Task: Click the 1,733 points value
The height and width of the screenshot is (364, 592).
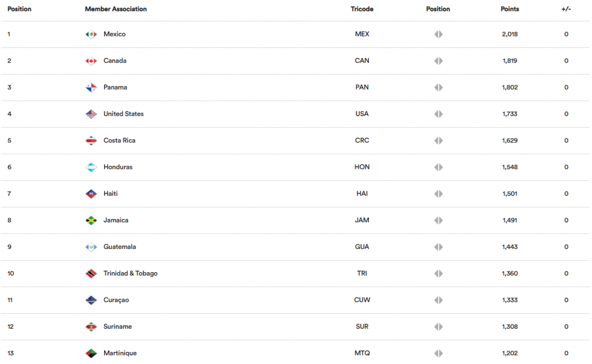Action: coord(510,114)
